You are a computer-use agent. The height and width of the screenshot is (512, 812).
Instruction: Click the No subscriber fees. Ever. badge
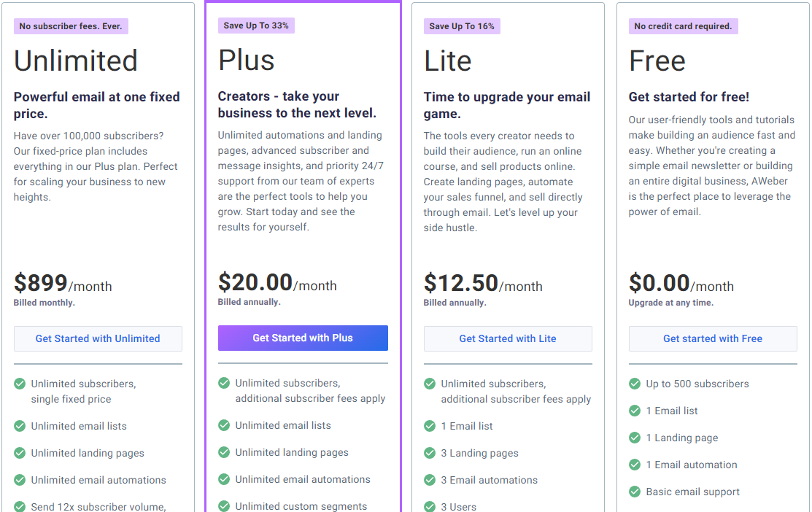pyautogui.click(x=71, y=26)
